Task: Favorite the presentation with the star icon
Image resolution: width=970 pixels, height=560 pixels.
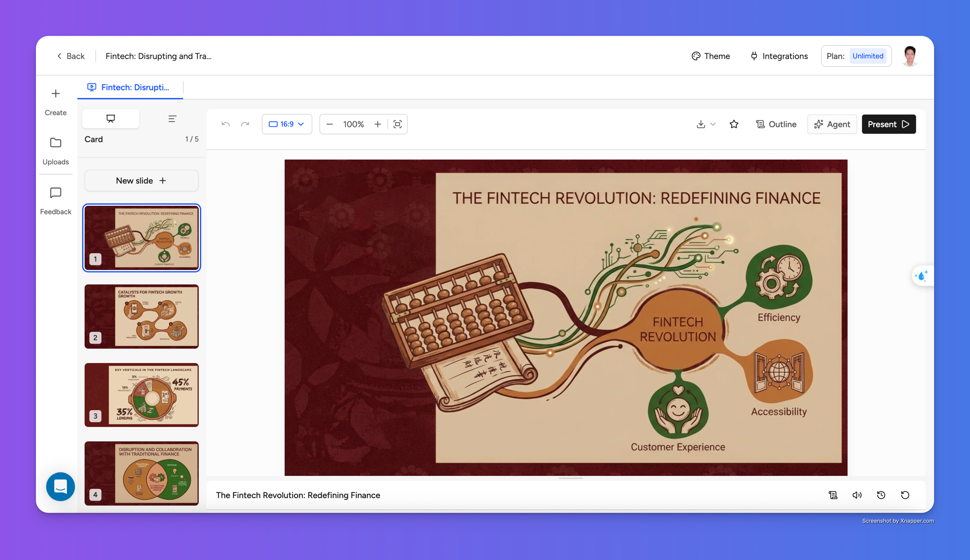Action: [734, 124]
